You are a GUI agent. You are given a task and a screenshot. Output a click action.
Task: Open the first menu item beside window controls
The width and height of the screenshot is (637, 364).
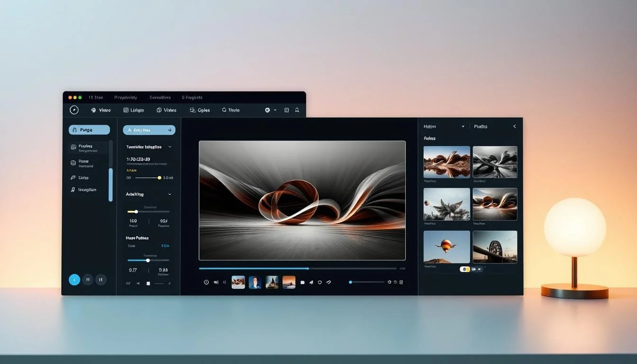click(x=96, y=98)
